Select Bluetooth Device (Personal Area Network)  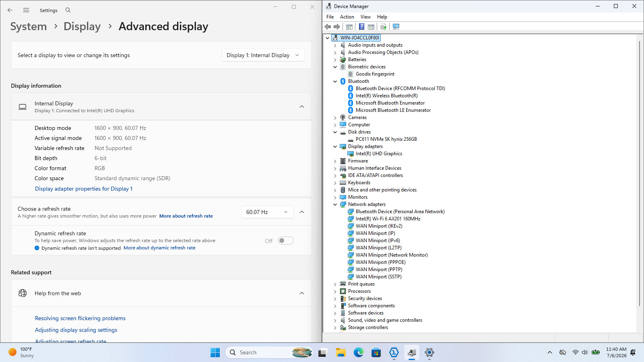click(x=400, y=212)
